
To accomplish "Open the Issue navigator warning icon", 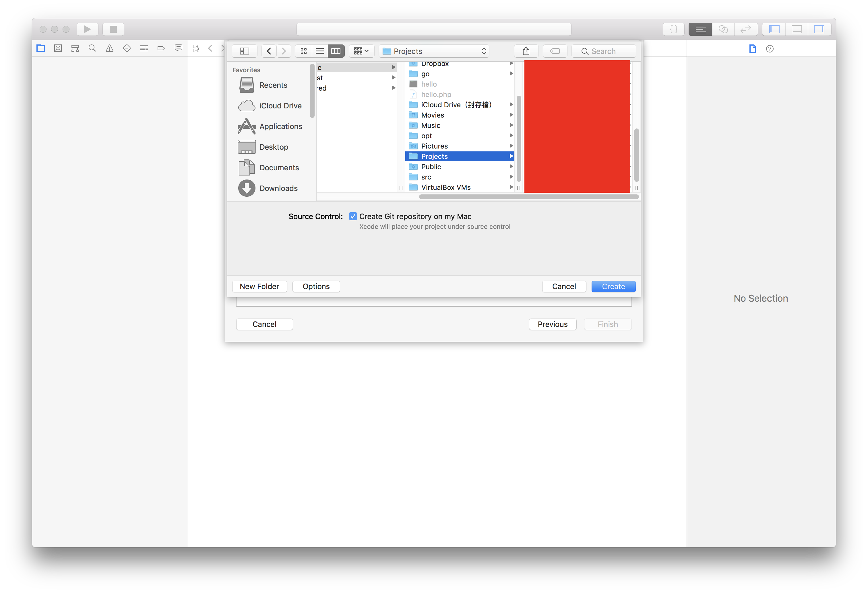I will [x=109, y=48].
